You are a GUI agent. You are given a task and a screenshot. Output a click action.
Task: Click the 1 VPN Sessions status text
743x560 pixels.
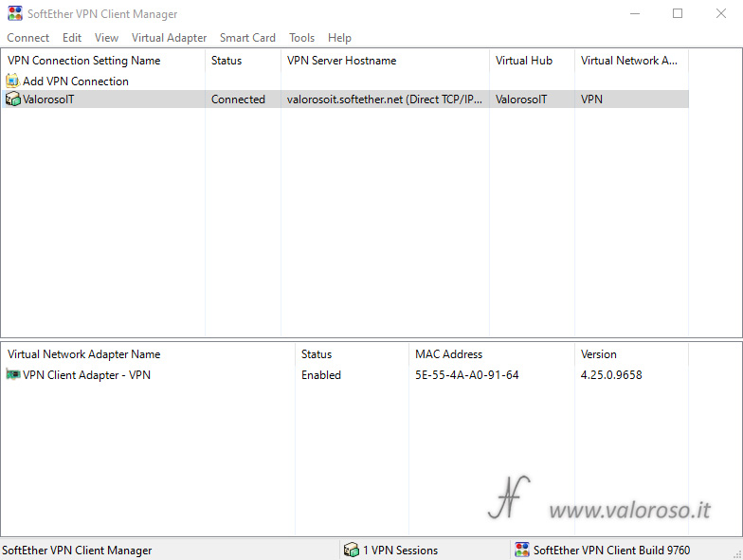[x=400, y=550]
